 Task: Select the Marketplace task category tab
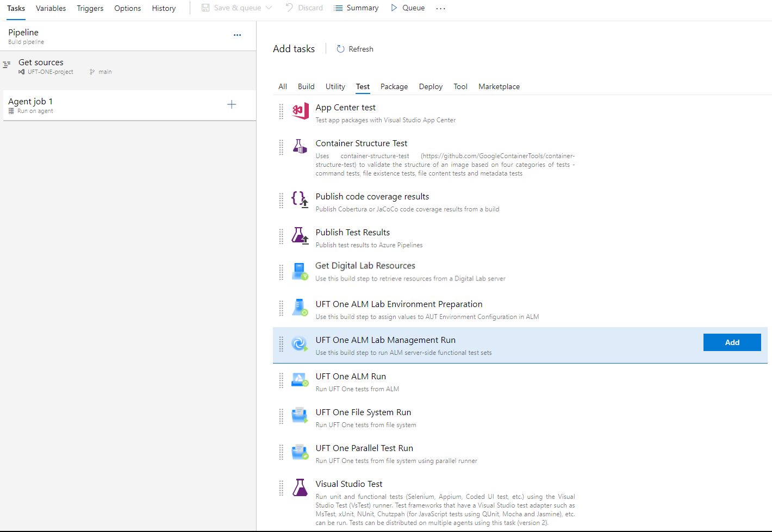pos(499,86)
